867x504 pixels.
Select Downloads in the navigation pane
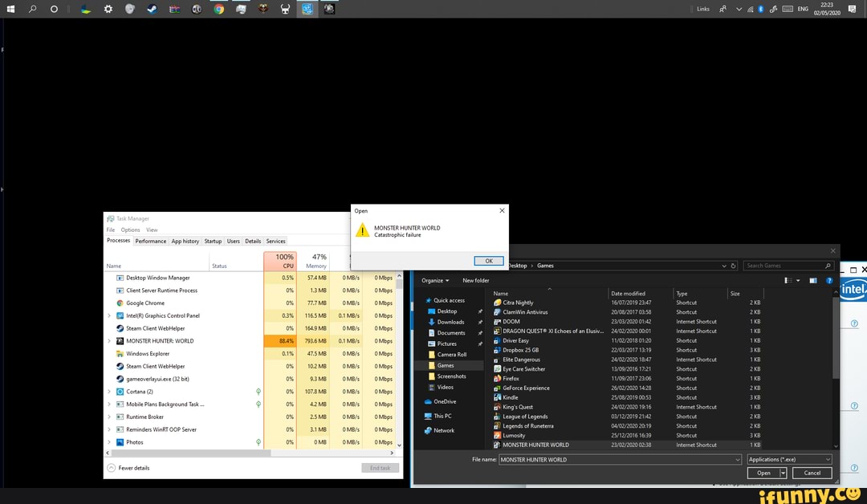click(450, 322)
